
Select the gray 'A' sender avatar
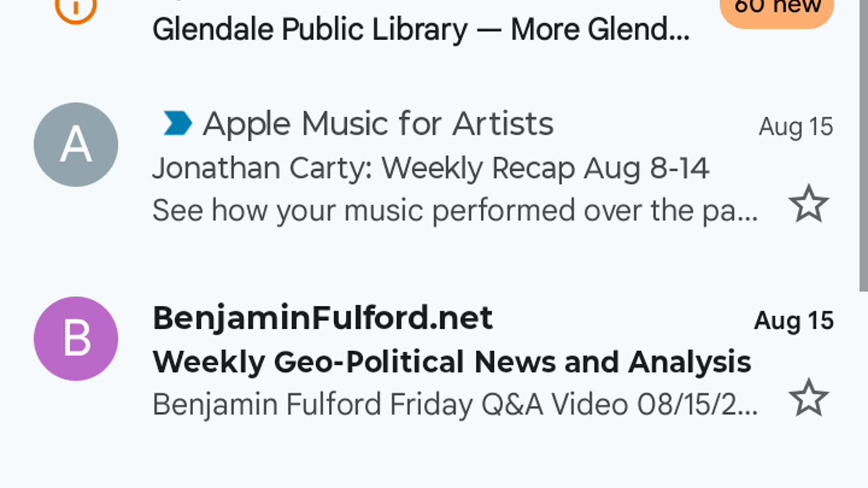click(76, 144)
